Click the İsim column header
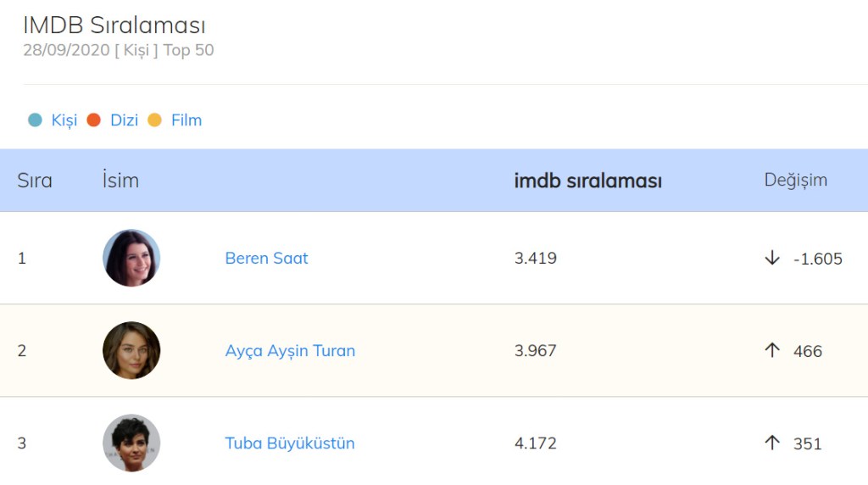868x485 pixels. pos(120,181)
